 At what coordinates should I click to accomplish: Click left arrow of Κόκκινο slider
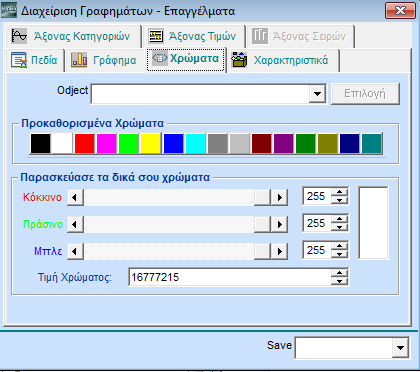coord(75,197)
